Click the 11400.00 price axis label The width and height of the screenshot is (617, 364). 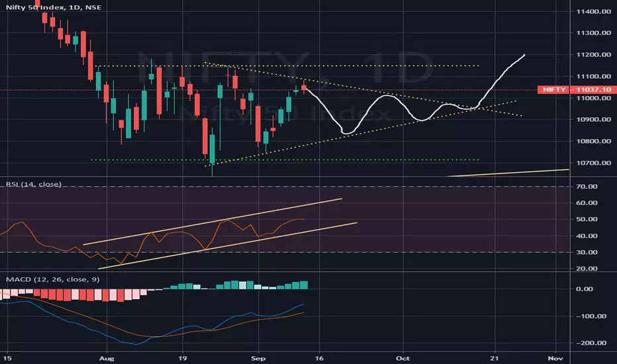click(x=593, y=11)
